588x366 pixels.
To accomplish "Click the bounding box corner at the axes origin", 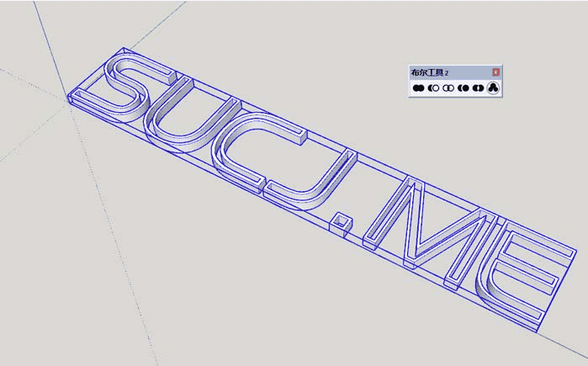I will [x=69, y=99].
